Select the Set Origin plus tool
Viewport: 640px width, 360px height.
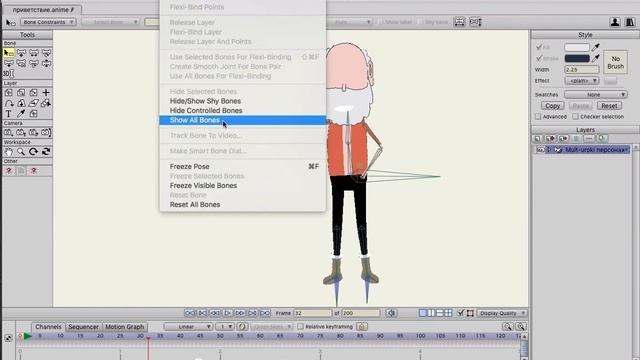pyautogui.click(x=46, y=93)
